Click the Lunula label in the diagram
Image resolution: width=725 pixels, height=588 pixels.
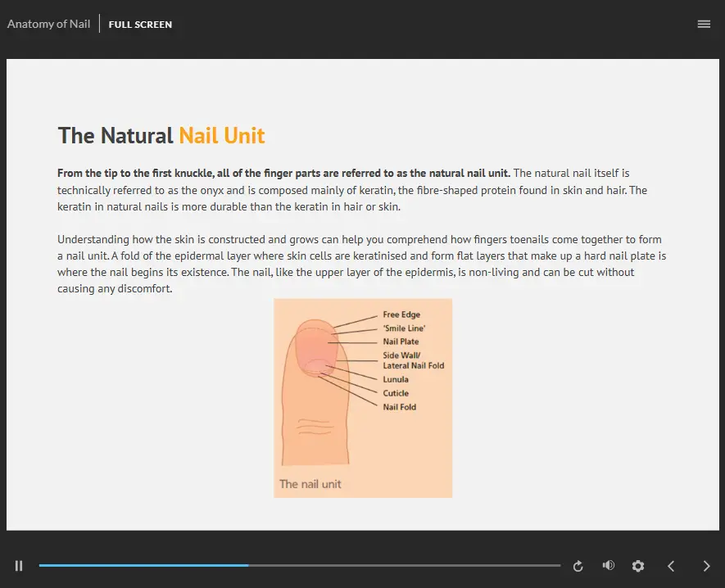pos(396,379)
